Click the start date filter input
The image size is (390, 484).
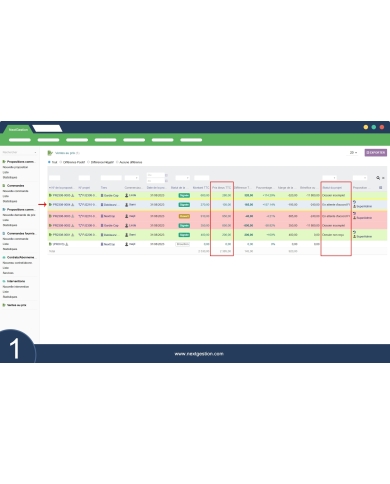(x=155, y=175)
